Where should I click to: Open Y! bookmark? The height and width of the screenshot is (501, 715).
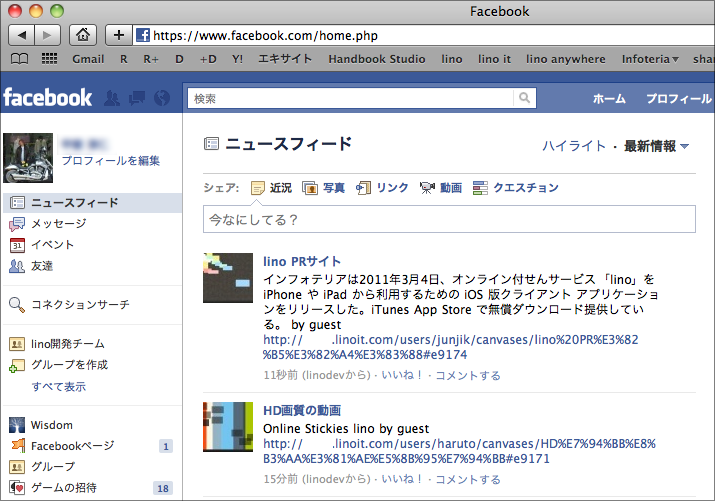238,59
